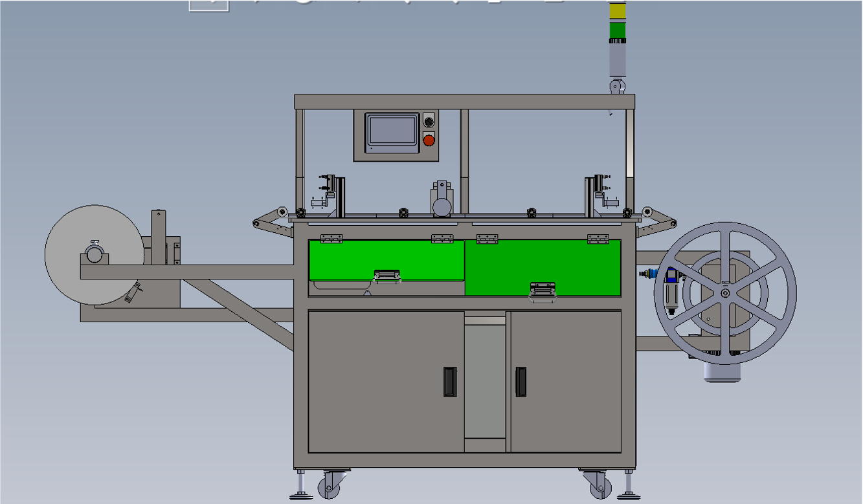Viewport: 863px width, 504px height.
Task: Select the top canopy beam of machine
Action: (464, 102)
